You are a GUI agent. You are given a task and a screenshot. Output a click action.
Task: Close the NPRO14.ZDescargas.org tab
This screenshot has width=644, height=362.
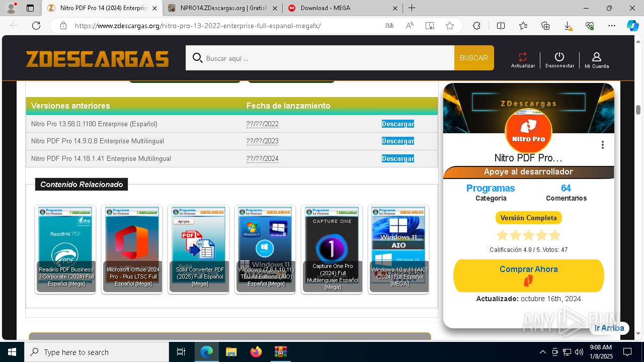tap(275, 8)
